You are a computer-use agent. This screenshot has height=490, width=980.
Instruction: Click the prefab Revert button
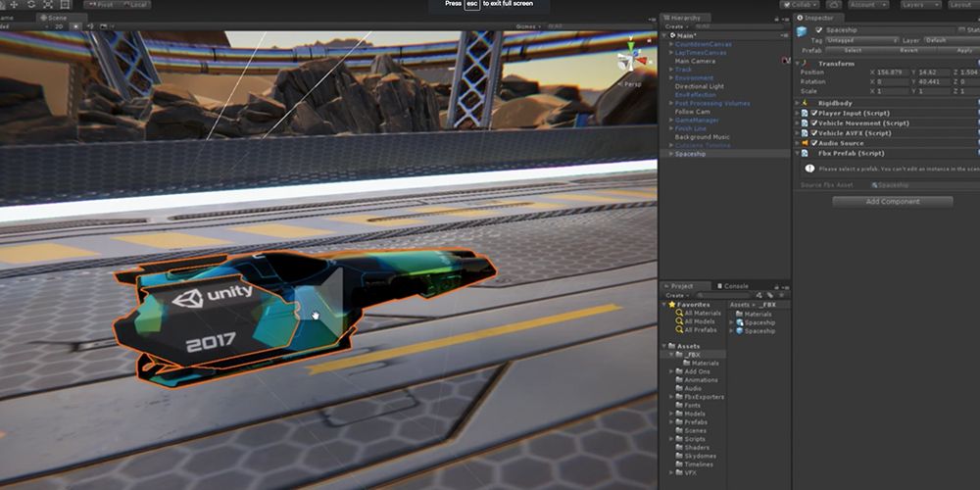tap(908, 50)
